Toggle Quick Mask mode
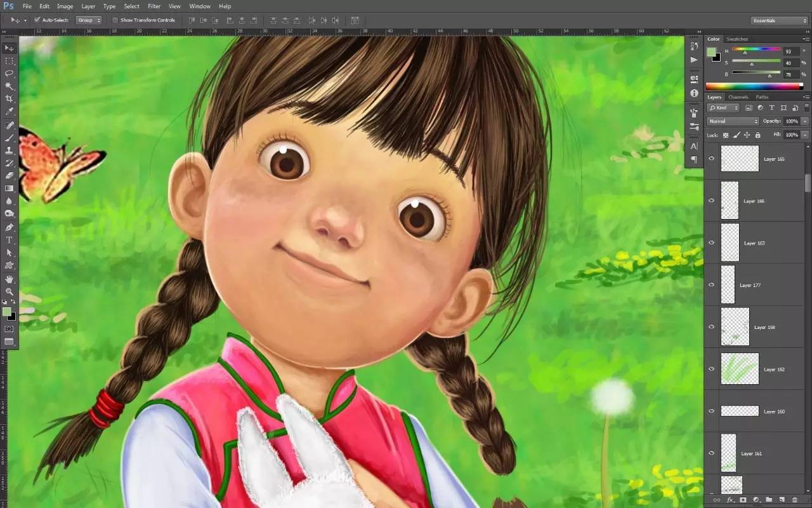 [x=10, y=329]
